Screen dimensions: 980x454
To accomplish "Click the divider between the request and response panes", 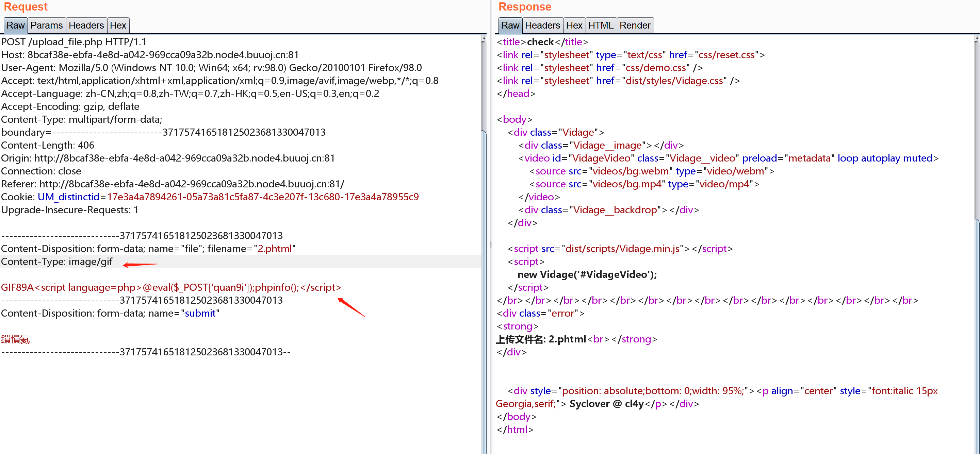I will tap(490, 244).
